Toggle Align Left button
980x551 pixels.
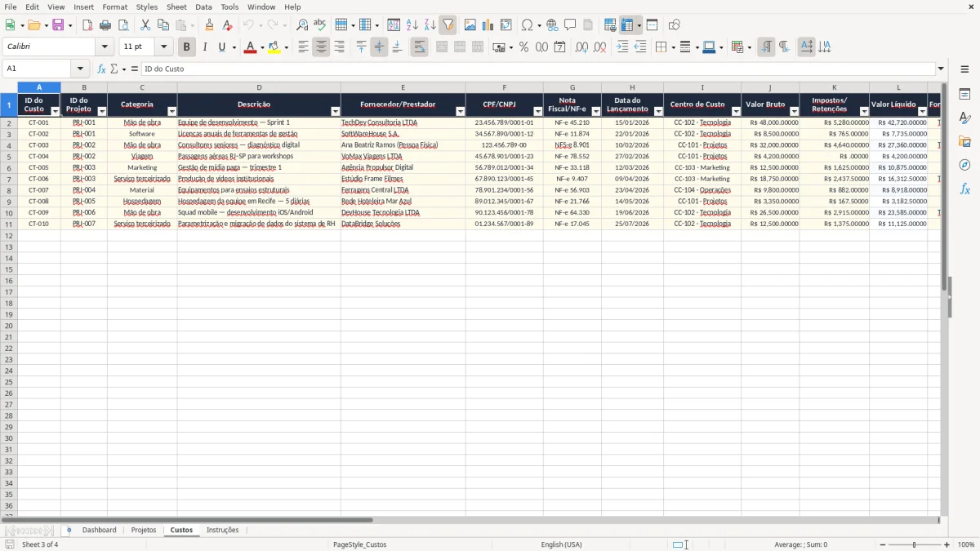click(x=303, y=47)
